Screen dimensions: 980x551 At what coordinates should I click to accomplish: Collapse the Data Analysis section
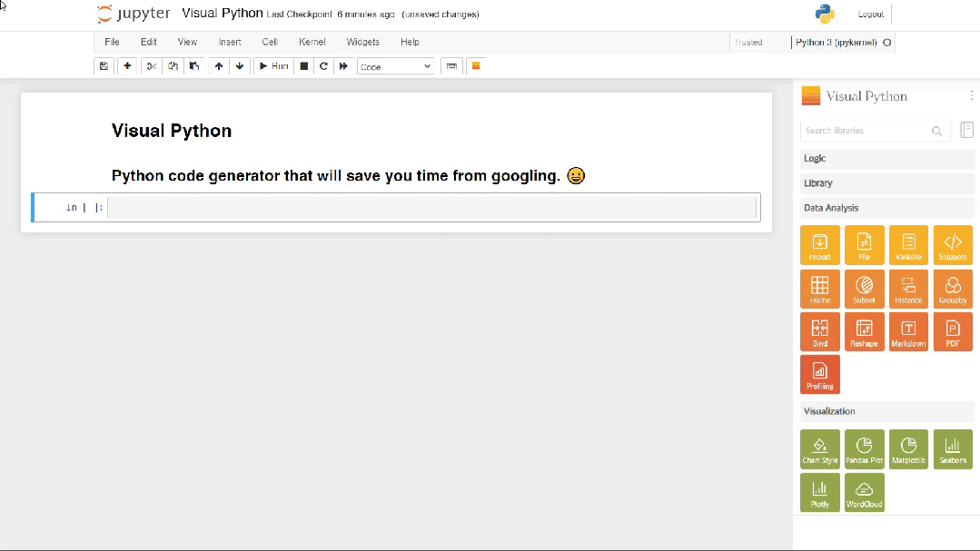coord(886,208)
